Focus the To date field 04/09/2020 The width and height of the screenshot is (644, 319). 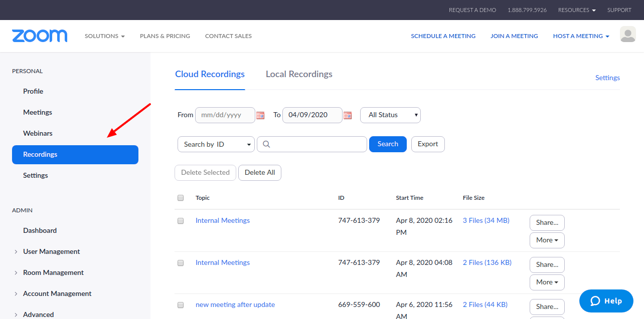(312, 115)
